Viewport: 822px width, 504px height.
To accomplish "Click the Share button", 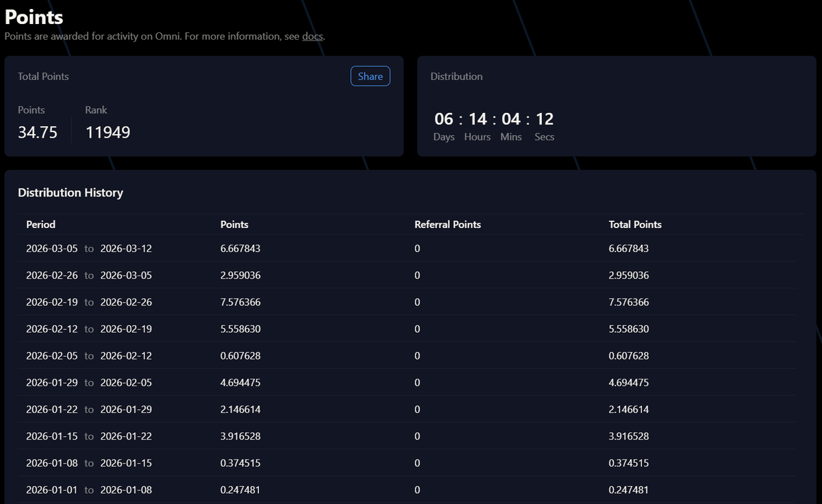I will tap(370, 76).
